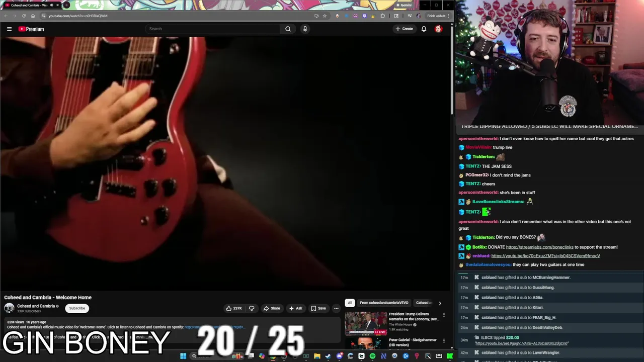The width and height of the screenshot is (644, 362).
Task: Open the YouTube hamburger guide menu
Action: tap(9, 29)
